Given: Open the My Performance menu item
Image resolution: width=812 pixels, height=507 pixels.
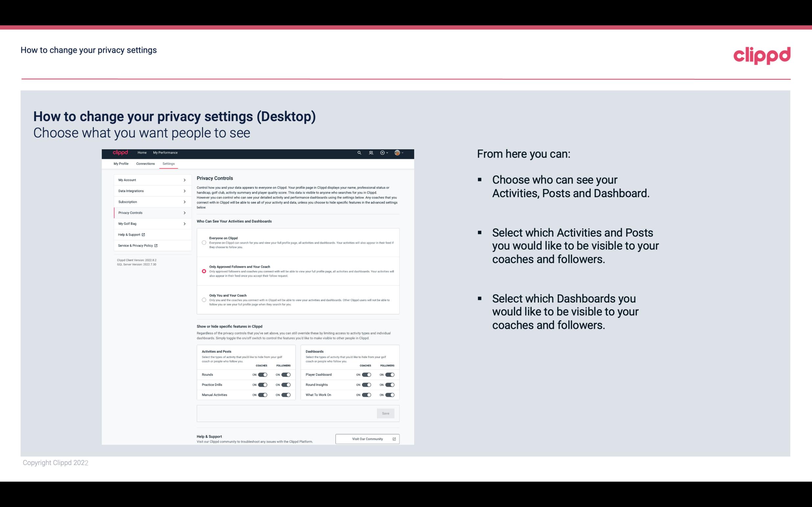Looking at the screenshot, I should (x=166, y=153).
